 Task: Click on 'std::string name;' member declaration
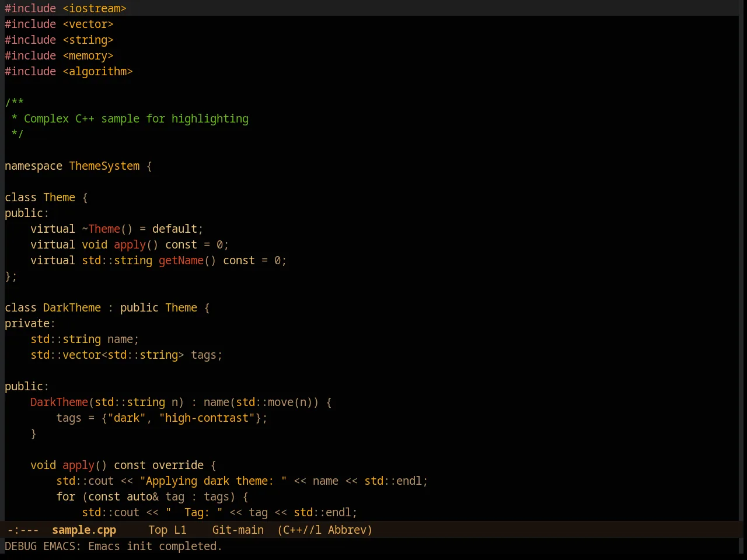85,339
